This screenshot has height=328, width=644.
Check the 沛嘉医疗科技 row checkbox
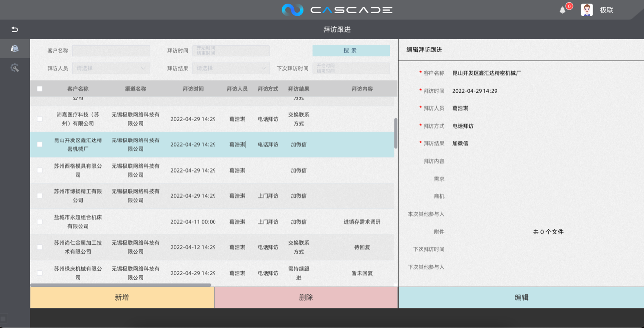(x=40, y=119)
